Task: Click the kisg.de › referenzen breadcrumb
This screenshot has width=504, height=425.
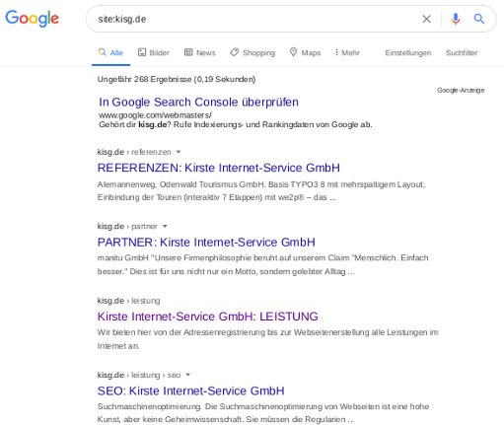Action: click(x=134, y=152)
